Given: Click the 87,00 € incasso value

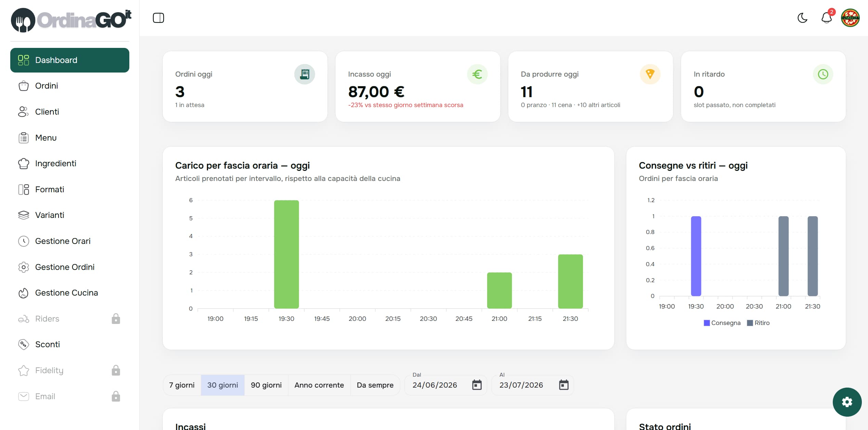Looking at the screenshot, I should click(x=376, y=92).
